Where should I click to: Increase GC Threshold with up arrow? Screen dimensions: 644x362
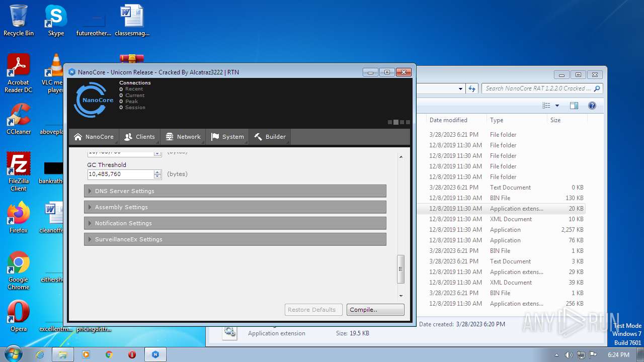pos(157,172)
